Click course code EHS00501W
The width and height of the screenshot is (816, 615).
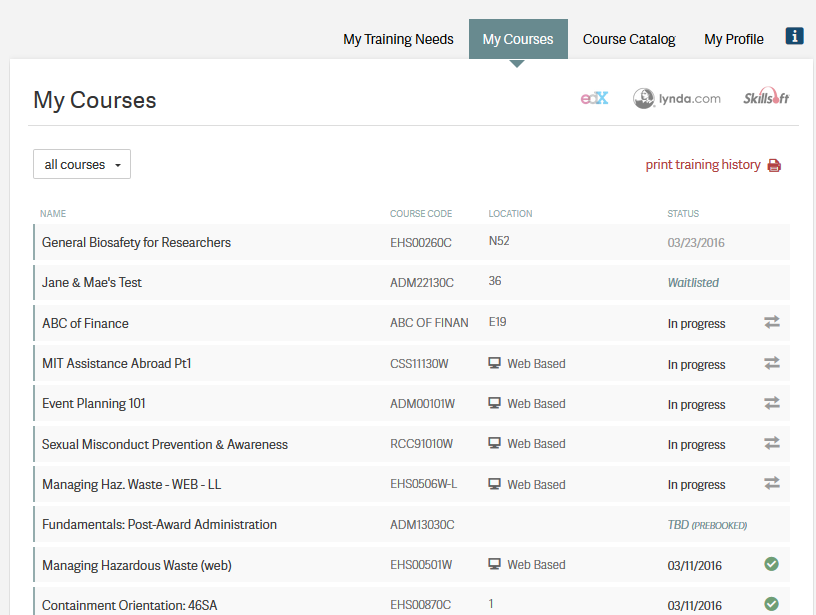pos(422,565)
